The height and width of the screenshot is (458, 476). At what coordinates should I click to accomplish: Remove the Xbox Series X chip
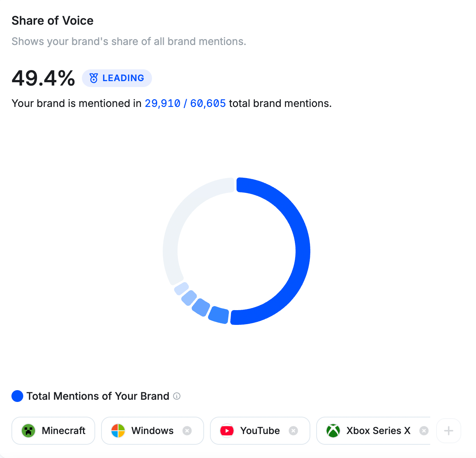pos(424,430)
